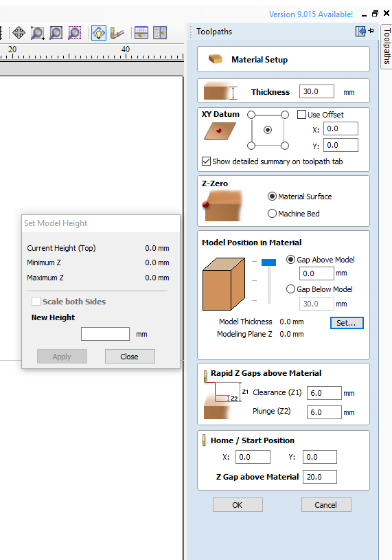392x560 pixels.
Task: Click the vertical tile windows icon
Action: click(x=160, y=33)
